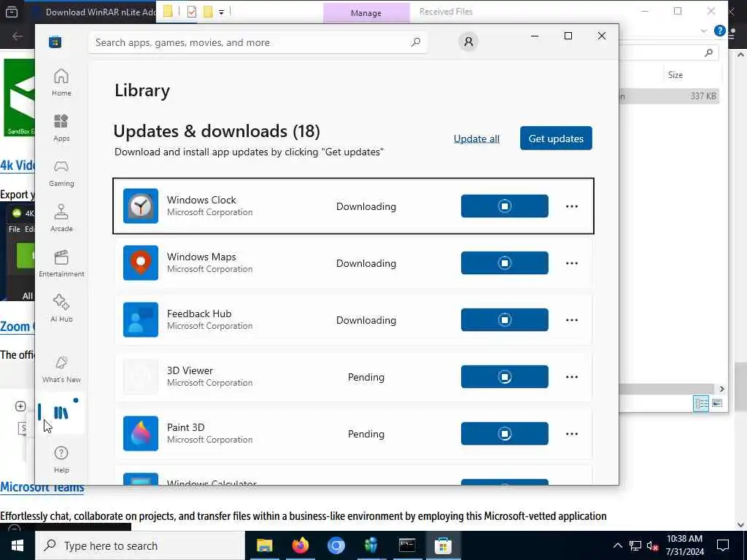Viewport: 747px width, 560px height.
Task: Open Firefox from the taskbar
Action: (300, 545)
